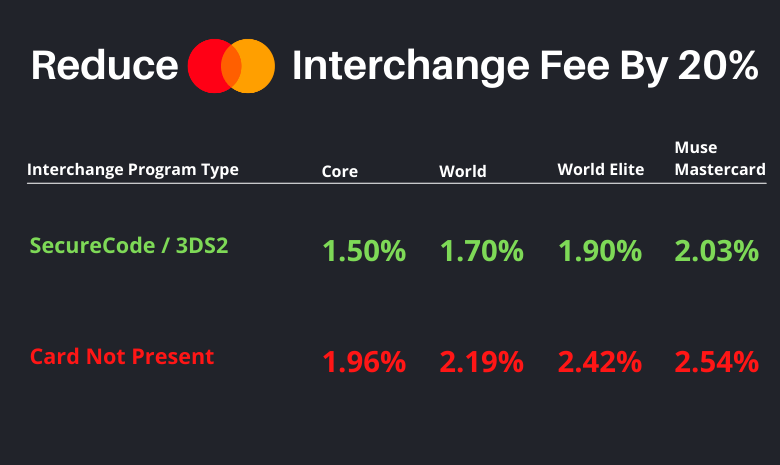Select the Interchange Program Type column header
Image resolution: width=780 pixels, height=465 pixels.
point(133,170)
